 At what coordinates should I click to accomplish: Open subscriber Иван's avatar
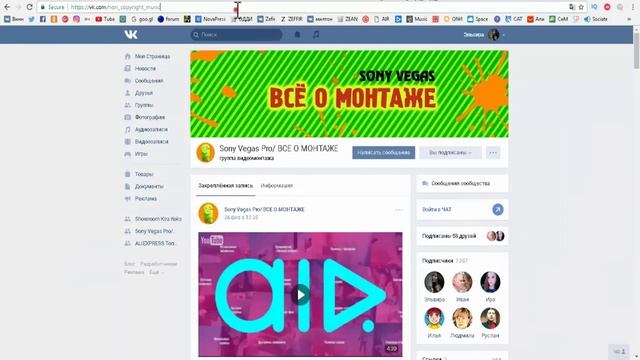point(462,282)
